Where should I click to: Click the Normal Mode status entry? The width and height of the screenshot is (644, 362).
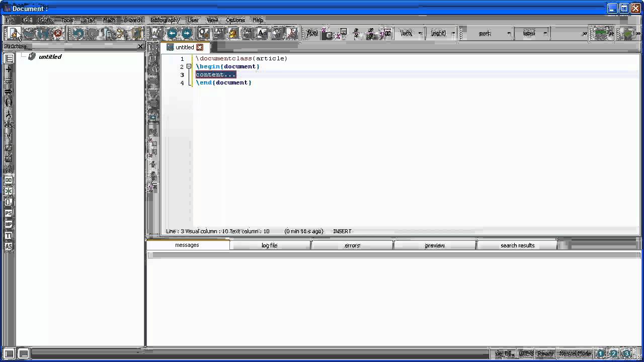[x=575, y=353]
